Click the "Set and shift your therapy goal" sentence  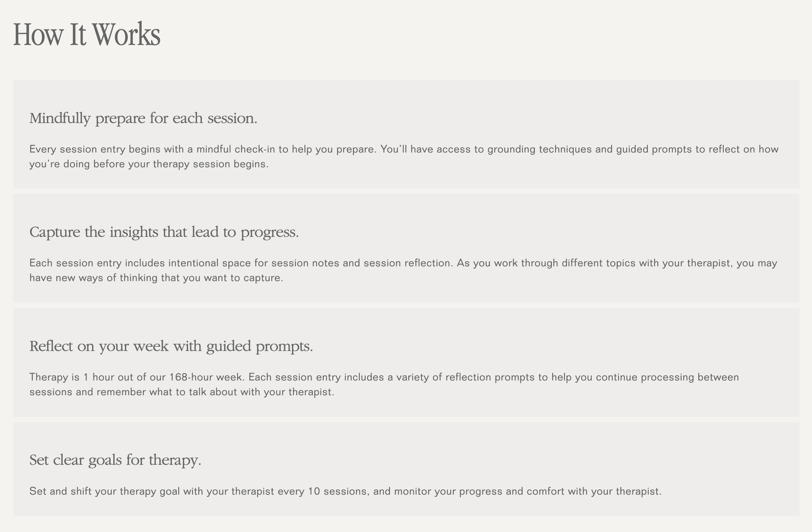click(345, 491)
